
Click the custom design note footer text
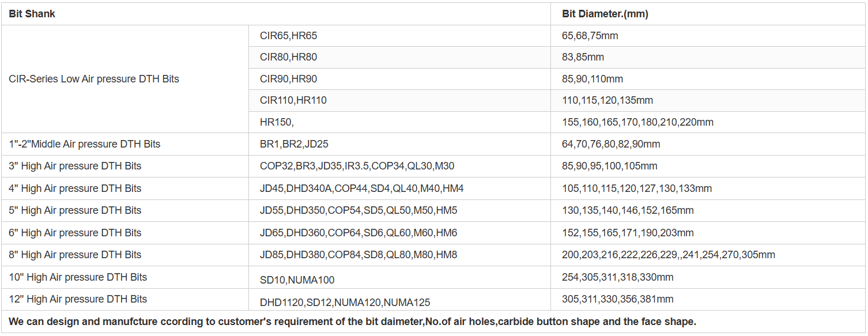click(x=352, y=322)
